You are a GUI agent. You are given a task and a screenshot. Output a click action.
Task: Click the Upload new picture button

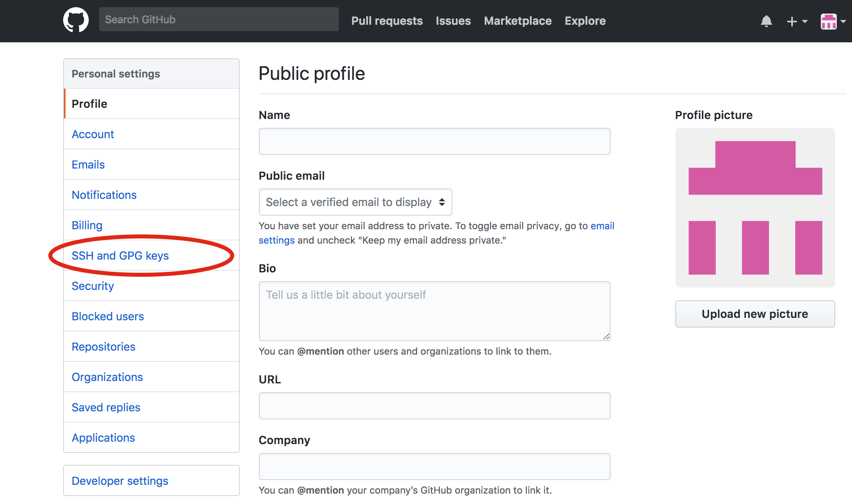tap(755, 314)
